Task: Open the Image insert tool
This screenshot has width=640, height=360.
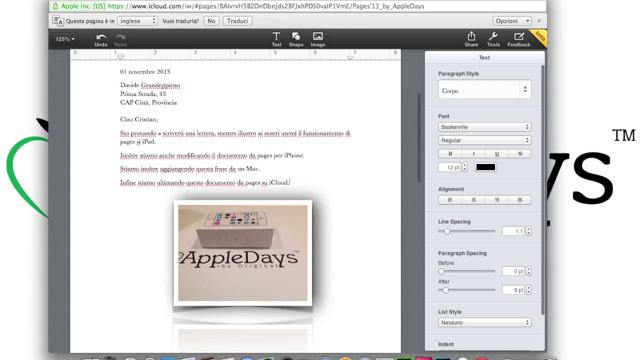Action: 318,40
